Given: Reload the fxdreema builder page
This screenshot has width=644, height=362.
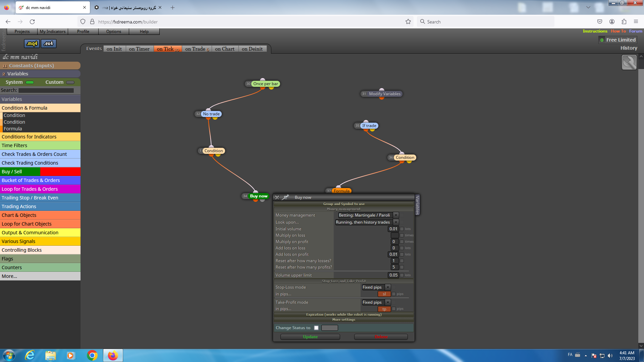Looking at the screenshot, I should [32, 22].
